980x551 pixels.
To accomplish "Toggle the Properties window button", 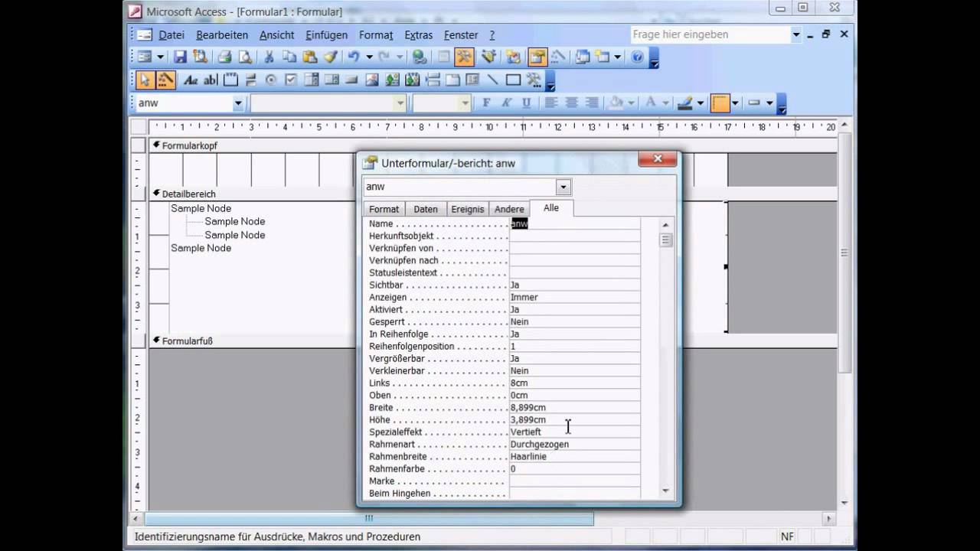I will click(537, 57).
